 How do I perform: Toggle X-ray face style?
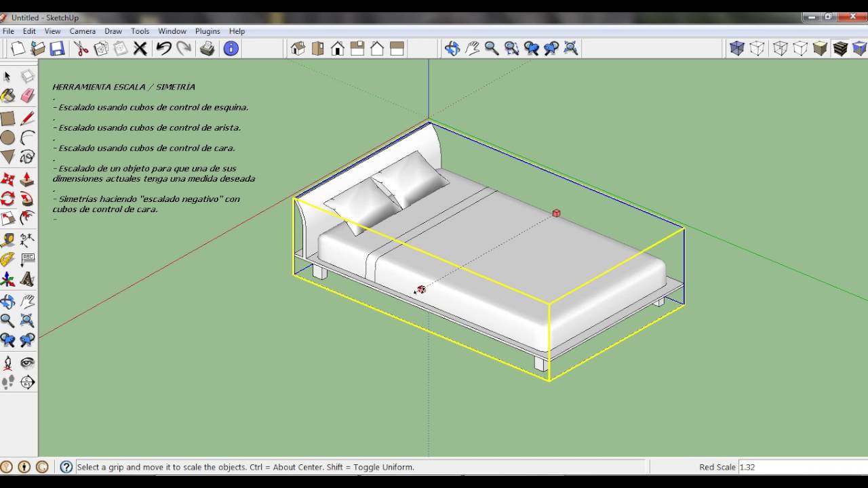coord(737,48)
